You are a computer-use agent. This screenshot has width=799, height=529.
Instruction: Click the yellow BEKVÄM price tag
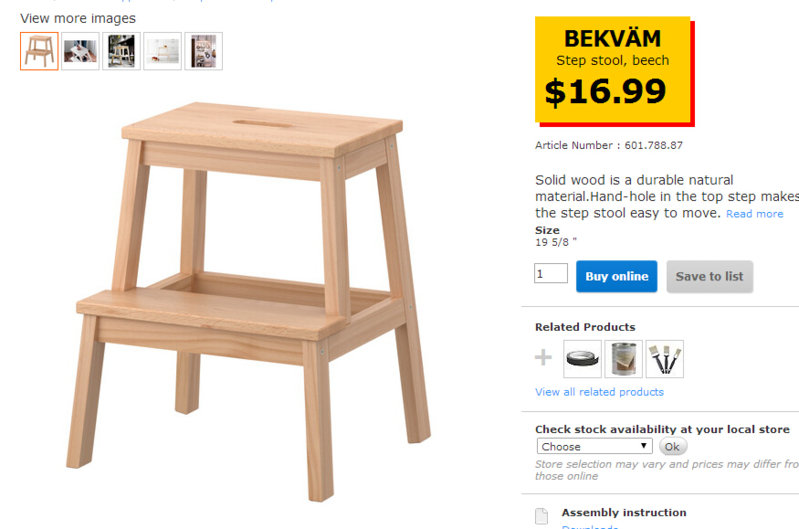click(x=613, y=69)
